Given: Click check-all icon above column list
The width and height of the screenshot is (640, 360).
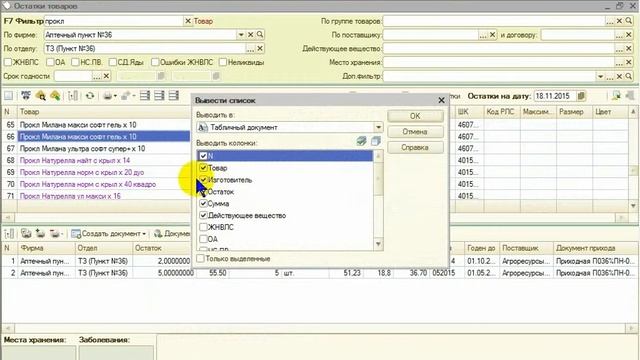Looking at the screenshot, I should 361,141.
